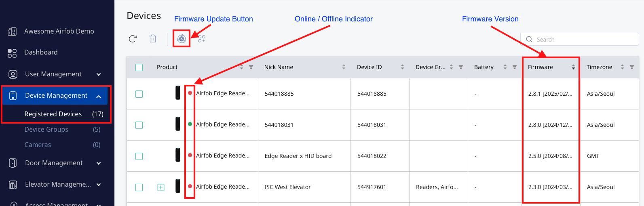This screenshot has height=206, width=644.
Task: Toggle the select-all checkbox in table header
Action: (139, 67)
